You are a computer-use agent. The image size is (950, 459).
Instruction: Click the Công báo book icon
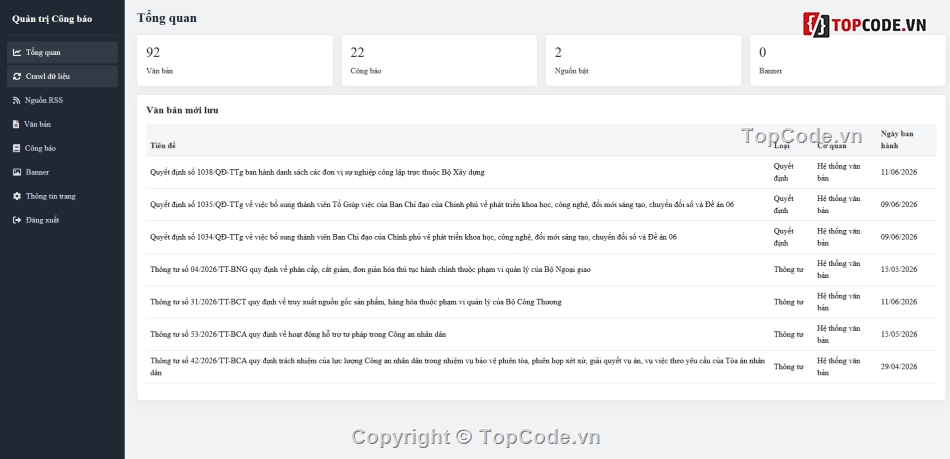(x=16, y=148)
